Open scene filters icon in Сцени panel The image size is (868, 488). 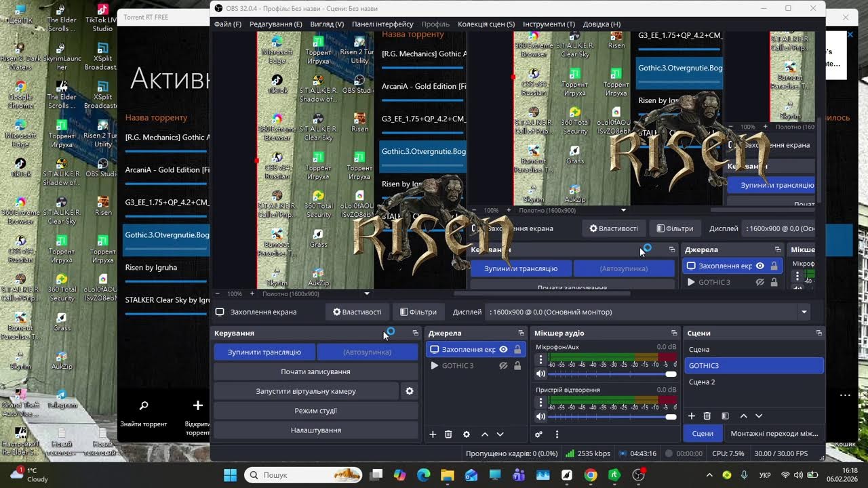click(x=725, y=416)
